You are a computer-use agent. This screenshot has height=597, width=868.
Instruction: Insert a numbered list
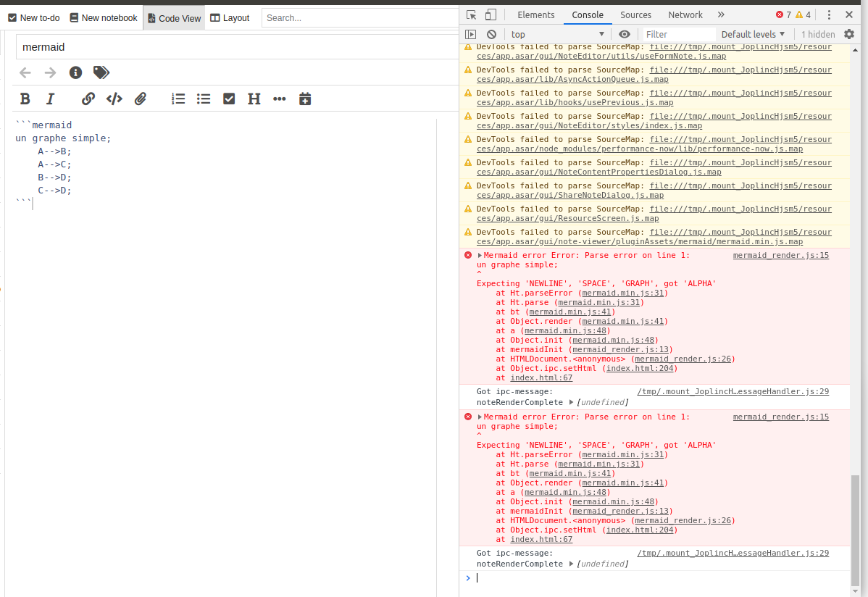click(178, 99)
